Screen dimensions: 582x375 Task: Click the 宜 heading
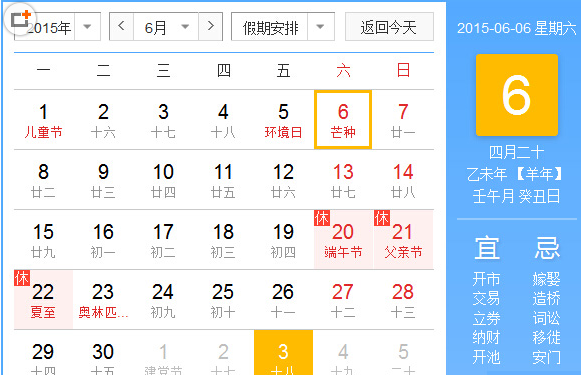coord(487,248)
